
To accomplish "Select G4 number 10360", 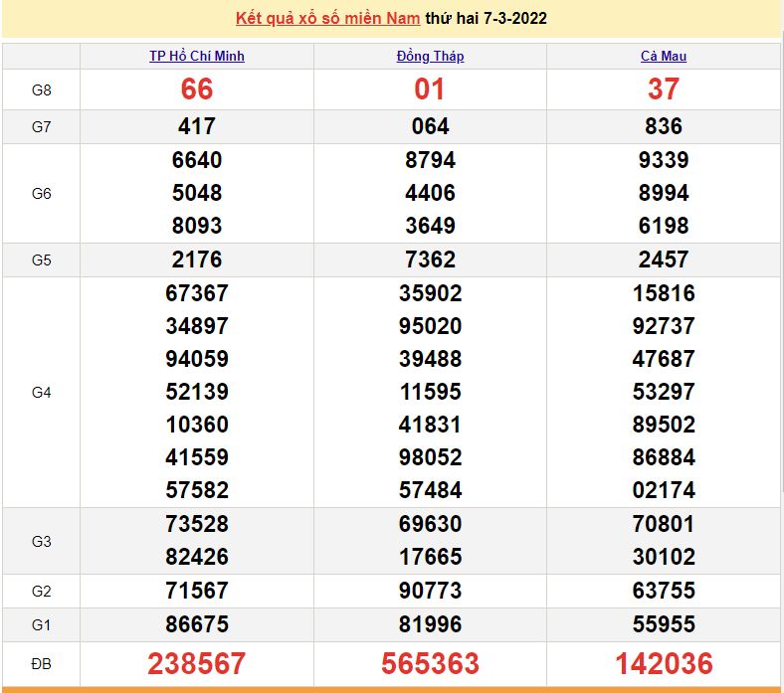I will tap(197, 425).
